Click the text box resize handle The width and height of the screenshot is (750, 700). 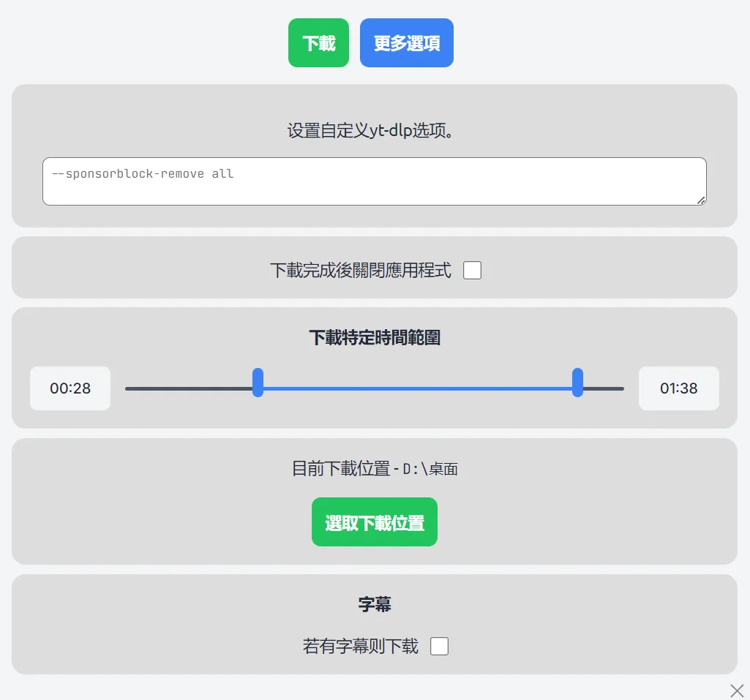tap(701, 200)
